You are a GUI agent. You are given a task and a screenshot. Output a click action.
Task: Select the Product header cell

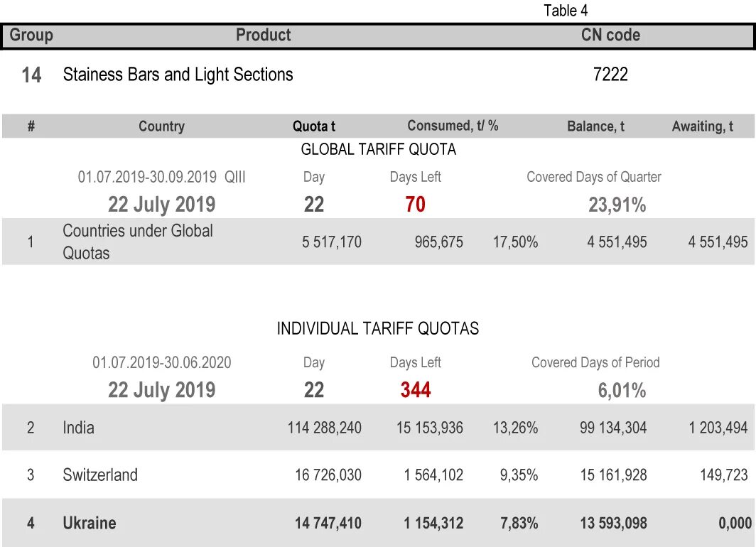pyautogui.click(x=263, y=36)
